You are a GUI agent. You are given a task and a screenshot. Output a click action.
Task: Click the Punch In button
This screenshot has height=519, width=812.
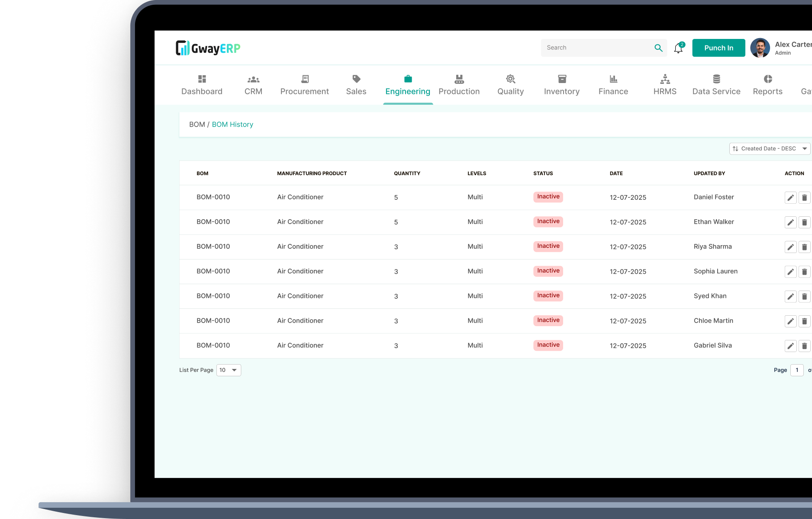[718, 48]
